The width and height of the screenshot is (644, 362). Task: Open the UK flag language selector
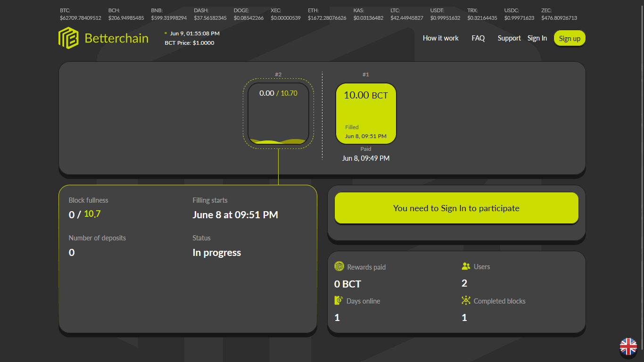[628, 347]
